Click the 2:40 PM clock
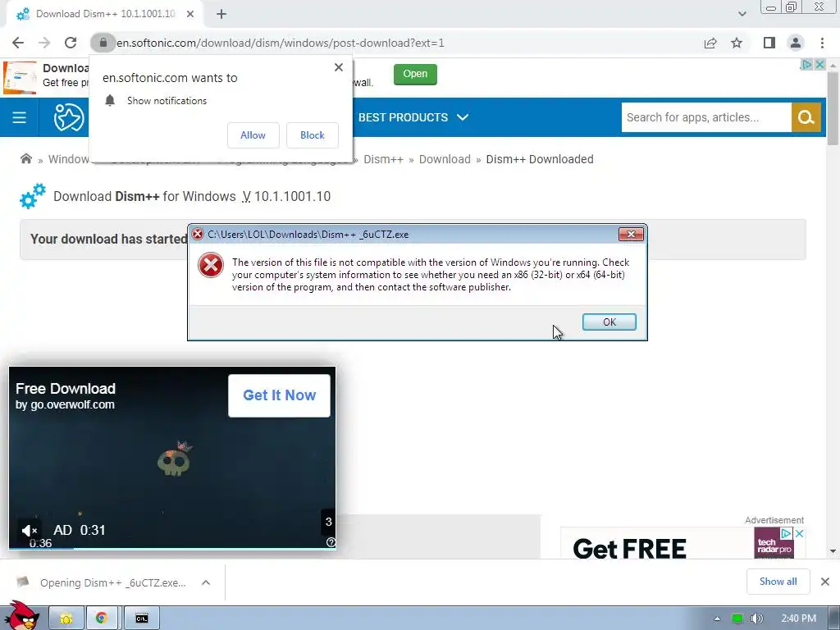 798,619
